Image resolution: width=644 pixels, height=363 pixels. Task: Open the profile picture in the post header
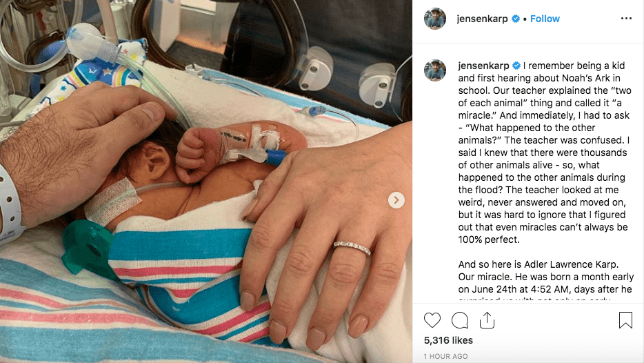[435, 19]
